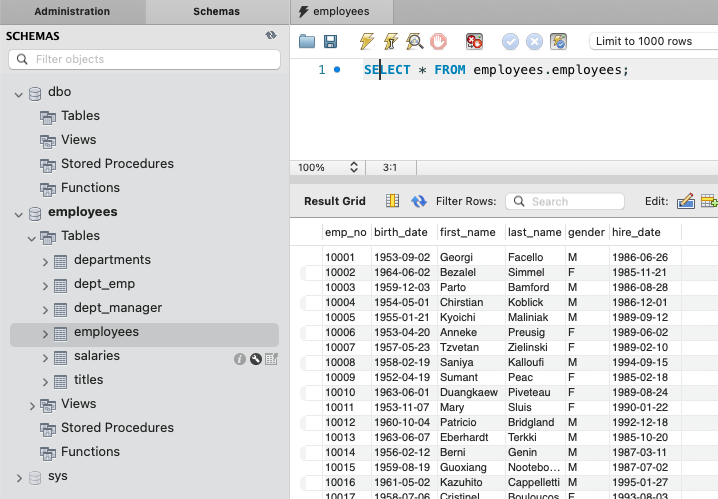Select the employees query tab
The height and width of the screenshot is (499, 718).
click(x=342, y=11)
